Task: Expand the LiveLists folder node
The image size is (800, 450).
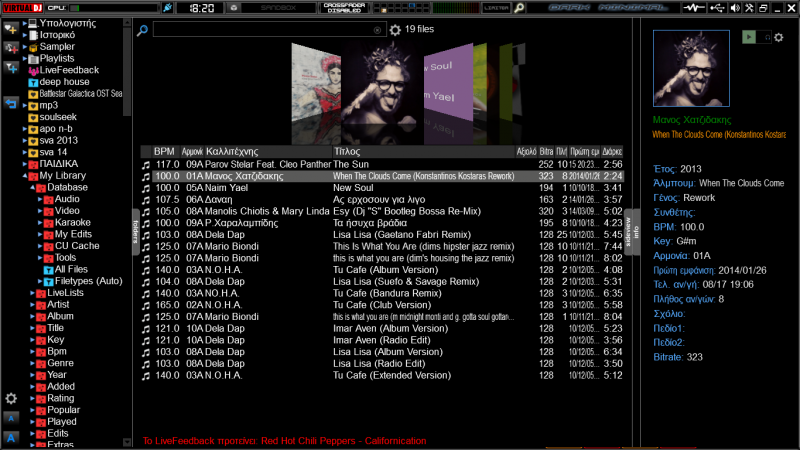Action: coord(32,293)
